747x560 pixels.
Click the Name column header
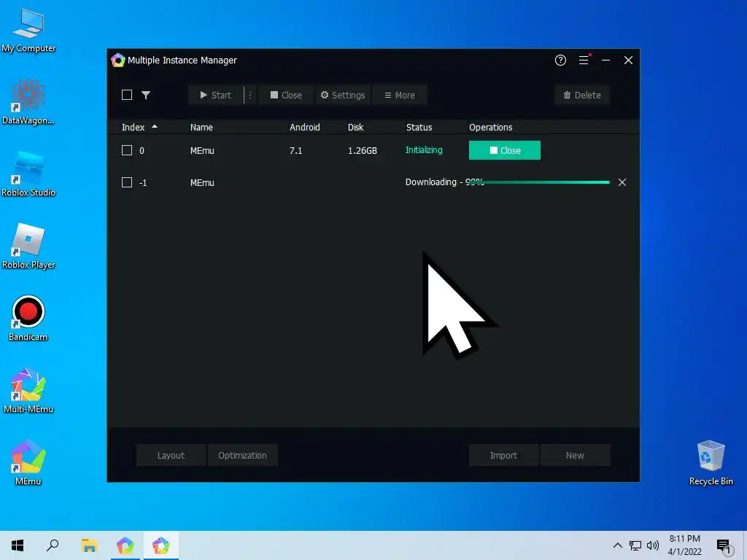[x=201, y=127]
